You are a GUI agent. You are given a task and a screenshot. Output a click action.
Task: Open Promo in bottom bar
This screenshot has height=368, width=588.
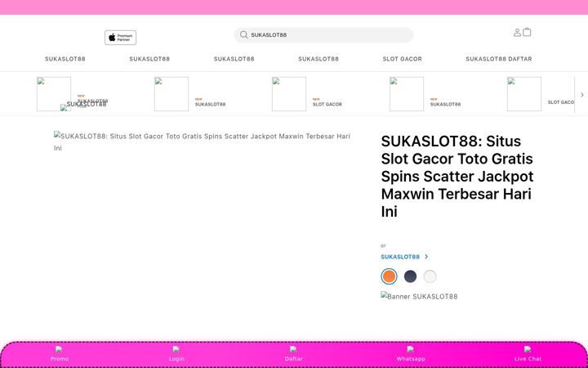60,354
